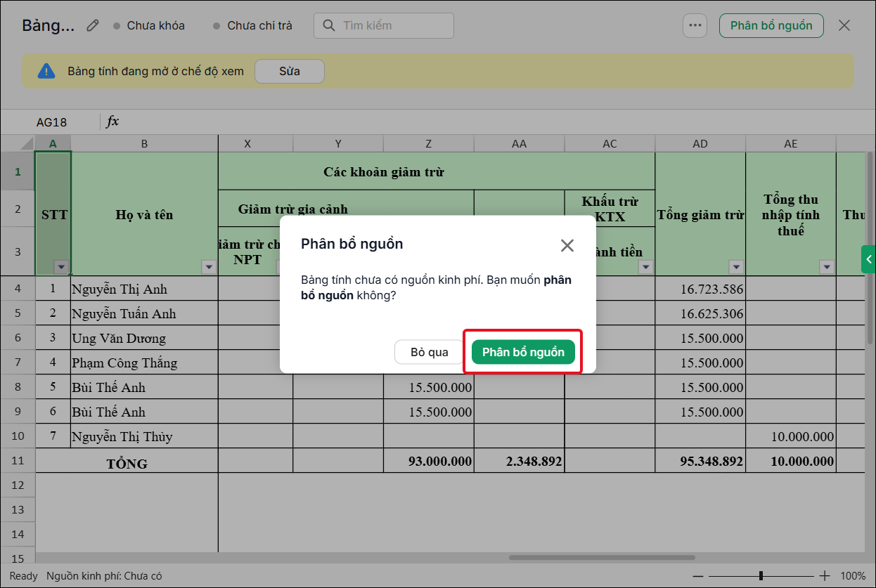Image resolution: width=876 pixels, height=588 pixels.
Task: Click the cell Nguyễn Thị Thùy
Action: [144, 436]
